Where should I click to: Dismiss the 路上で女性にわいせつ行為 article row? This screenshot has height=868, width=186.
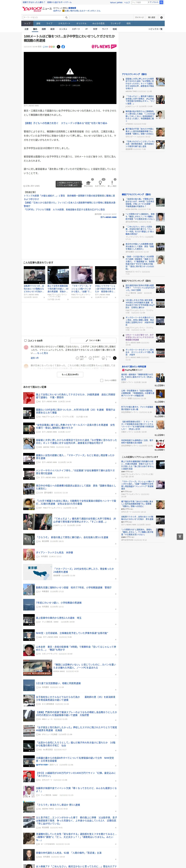[115, 402]
